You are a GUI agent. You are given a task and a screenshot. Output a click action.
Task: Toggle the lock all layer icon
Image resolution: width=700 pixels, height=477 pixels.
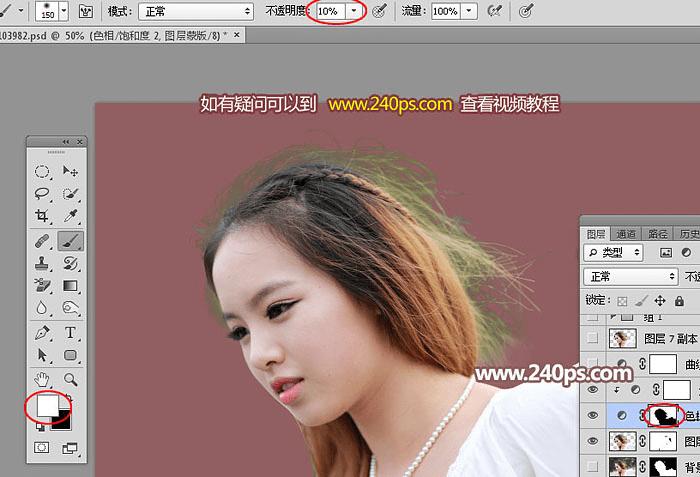point(679,301)
